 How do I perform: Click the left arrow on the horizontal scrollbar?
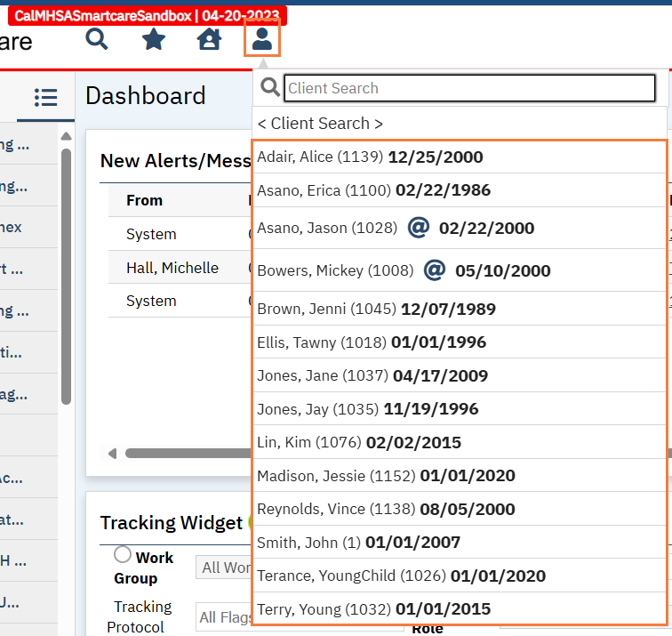(x=112, y=454)
